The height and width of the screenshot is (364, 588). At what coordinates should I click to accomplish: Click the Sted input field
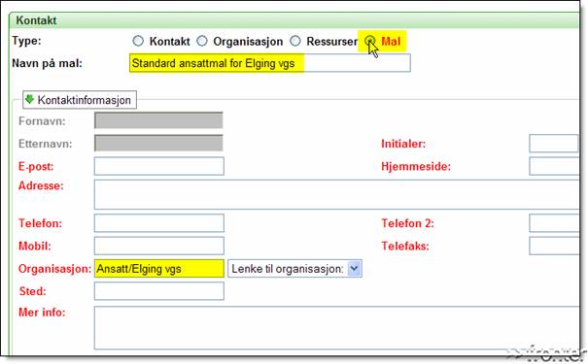[x=159, y=291]
